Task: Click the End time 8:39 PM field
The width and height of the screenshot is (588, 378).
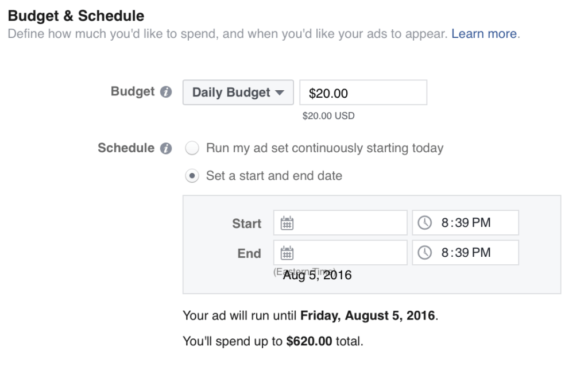Action: click(465, 253)
